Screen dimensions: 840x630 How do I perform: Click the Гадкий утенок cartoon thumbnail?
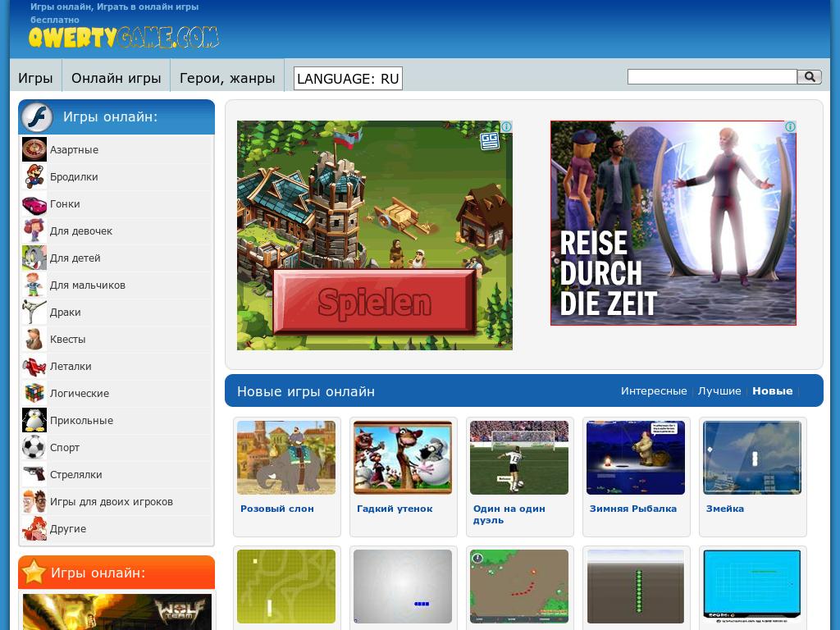(x=403, y=458)
